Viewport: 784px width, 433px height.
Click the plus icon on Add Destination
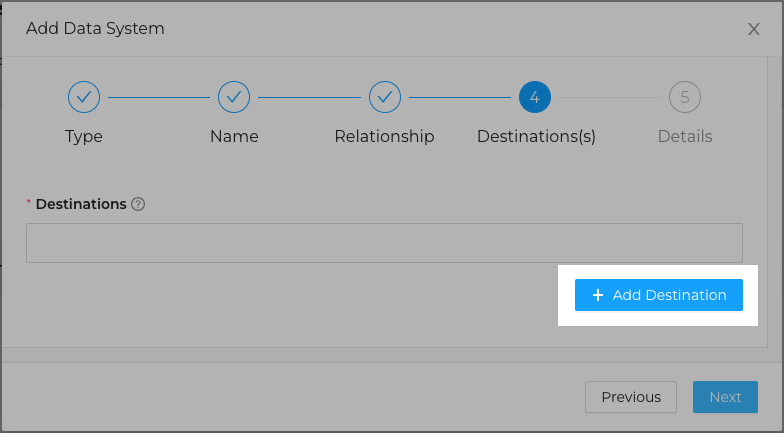pyautogui.click(x=598, y=295)
